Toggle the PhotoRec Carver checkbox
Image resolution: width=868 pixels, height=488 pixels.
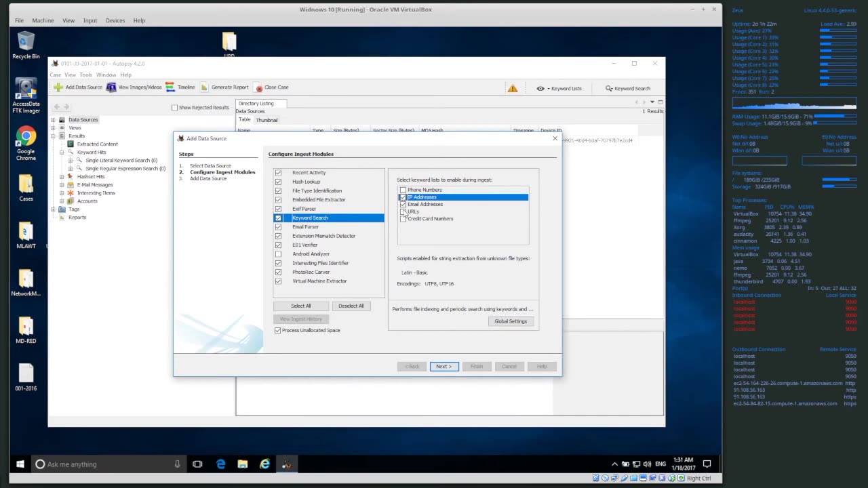click(278, 272)
